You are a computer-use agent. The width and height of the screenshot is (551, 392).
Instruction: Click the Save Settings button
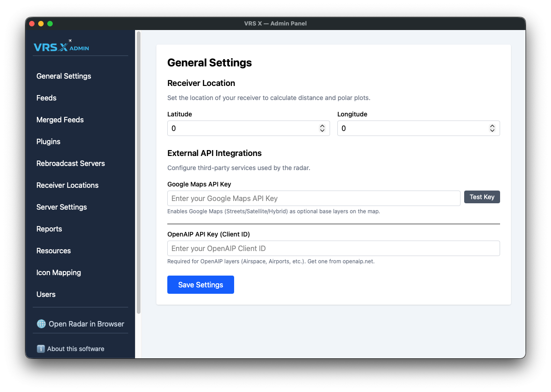point(200,285)
